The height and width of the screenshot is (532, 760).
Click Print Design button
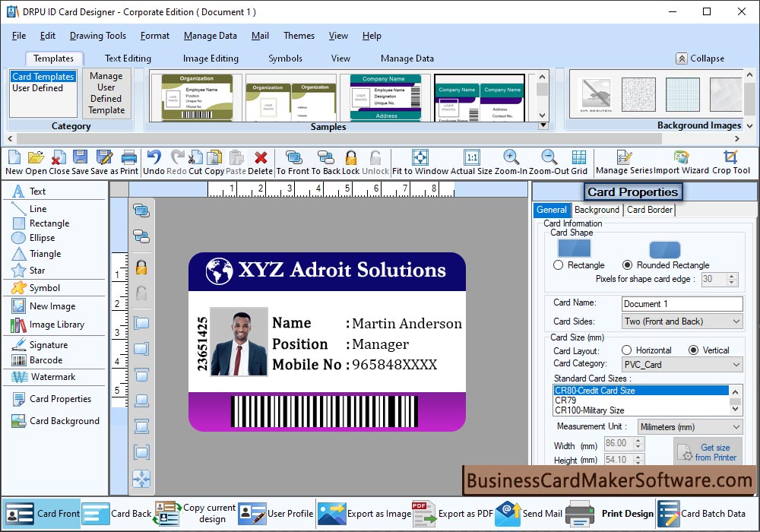pos(610,514)
